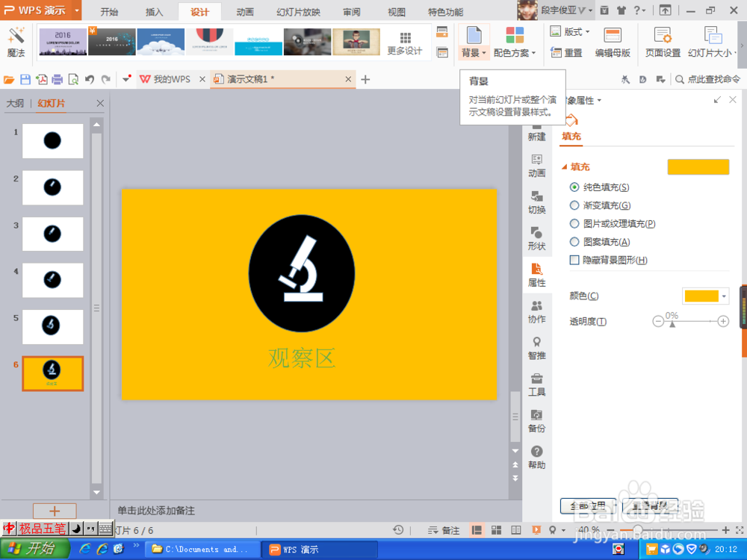Image resolution: width=747 pixels, height=560 pixels.
Task: Open the 帮助 (Help) sidebar icon
Action: coord(537,457)
